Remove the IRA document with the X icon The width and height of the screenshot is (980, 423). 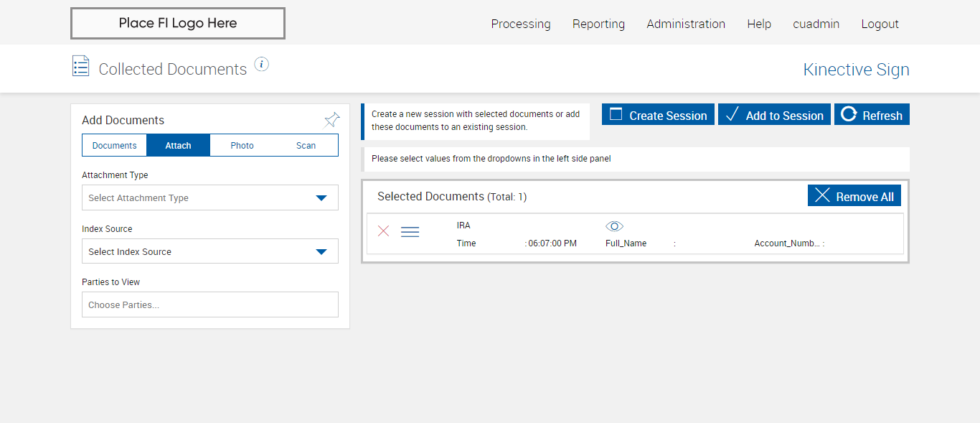[x=384, y=231]
